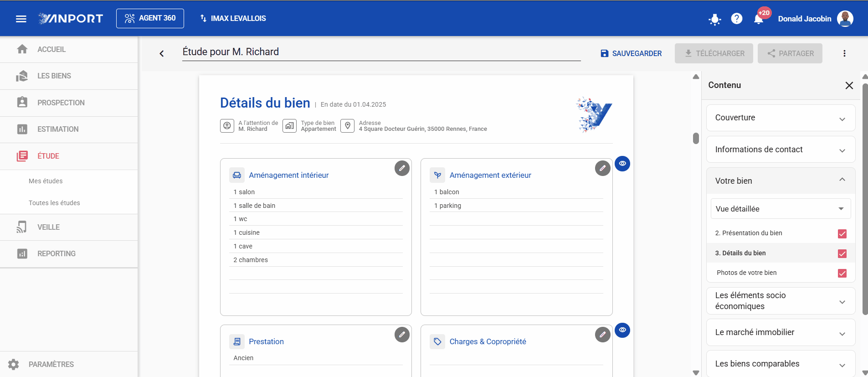Uncheck 2. Présentation du bien
Screen dimensions: 868x377
[x=842, y=234]
